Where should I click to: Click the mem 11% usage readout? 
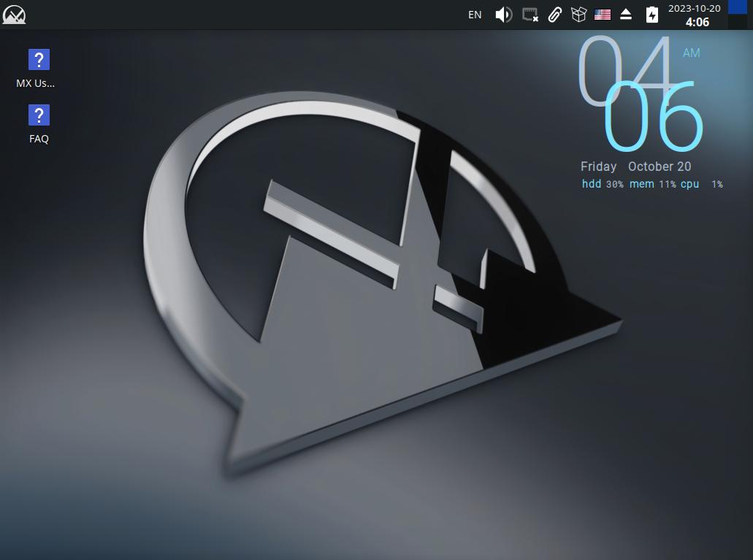653,184
